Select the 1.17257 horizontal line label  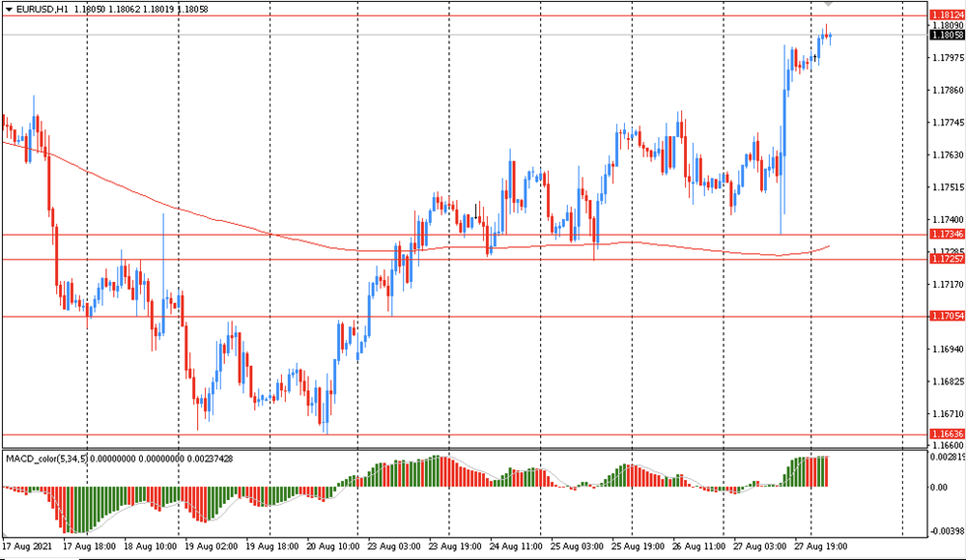pyautogui.click(x=947, y=259)
